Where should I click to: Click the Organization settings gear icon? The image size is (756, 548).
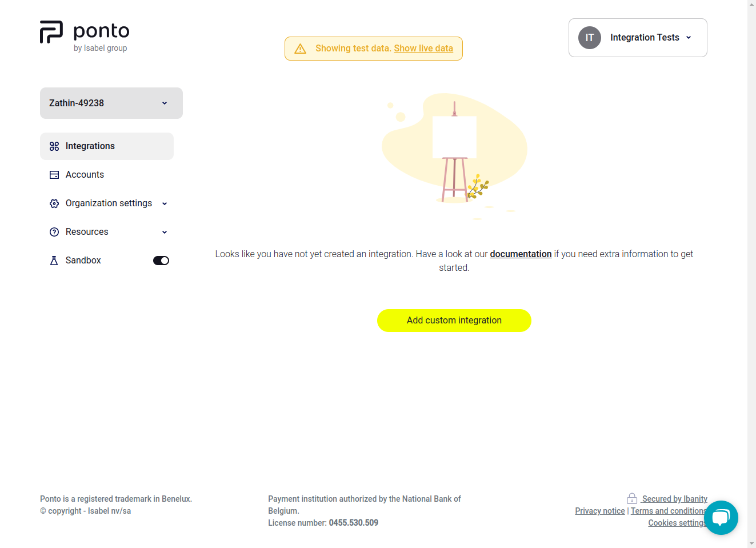(x=54, y=203)
